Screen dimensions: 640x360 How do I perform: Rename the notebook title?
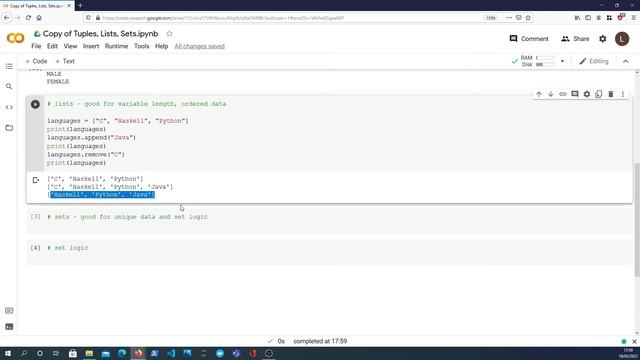coord(100,33)
